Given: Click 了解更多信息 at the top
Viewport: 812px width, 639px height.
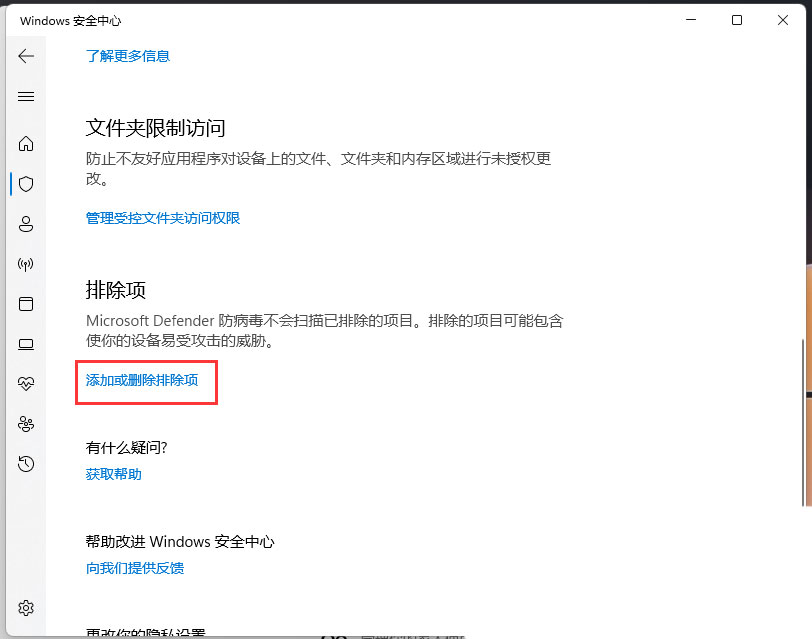Looking at the screenshot, I should (128, 56).
